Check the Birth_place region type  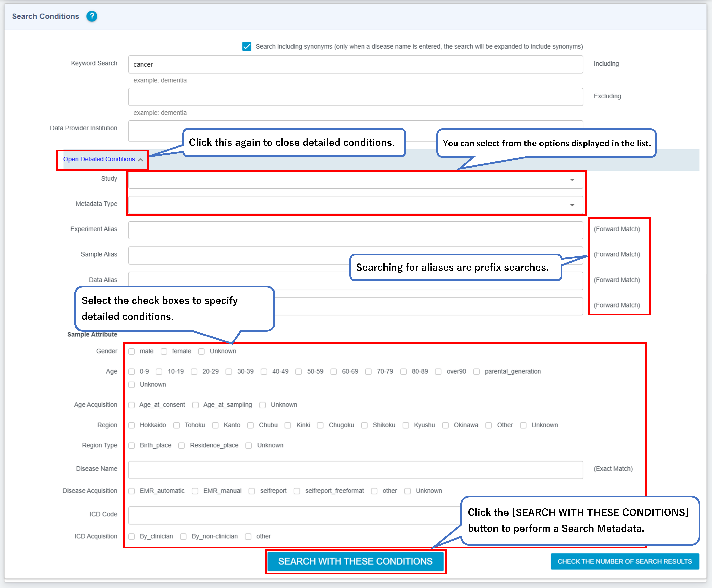coord(132,446)
